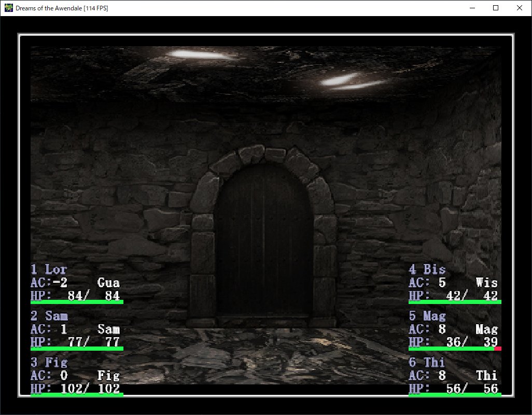Click Fig's HP value 102/ 102
Viewport: 532px width, 415px height.
90,389
